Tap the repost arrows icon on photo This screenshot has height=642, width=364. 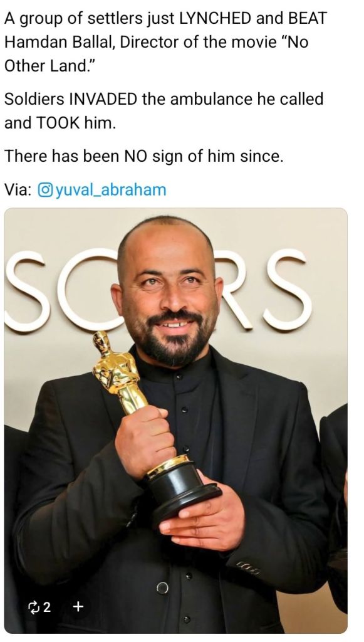pyautogui.click(x=33, y=606)
